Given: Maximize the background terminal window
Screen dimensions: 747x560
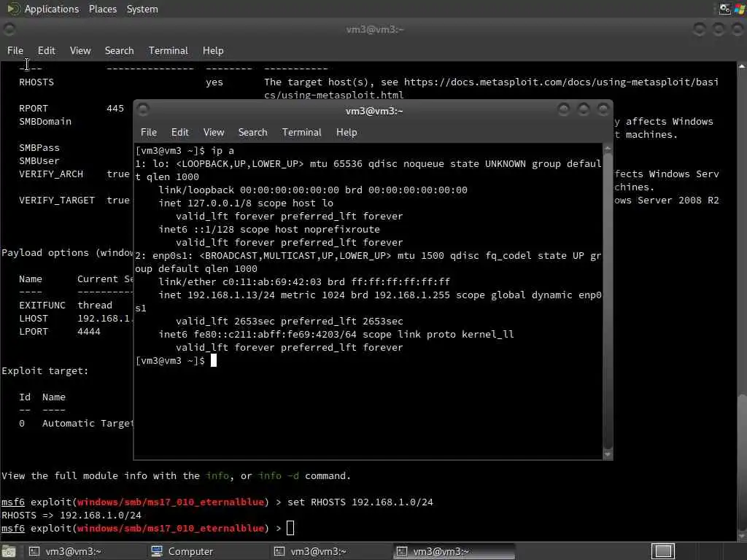Looking at the screenshot, I should pos(719,29).
